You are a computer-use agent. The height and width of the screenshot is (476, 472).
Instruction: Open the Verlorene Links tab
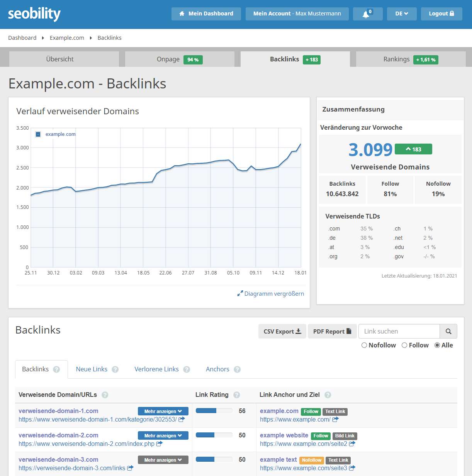pos(156,369)
